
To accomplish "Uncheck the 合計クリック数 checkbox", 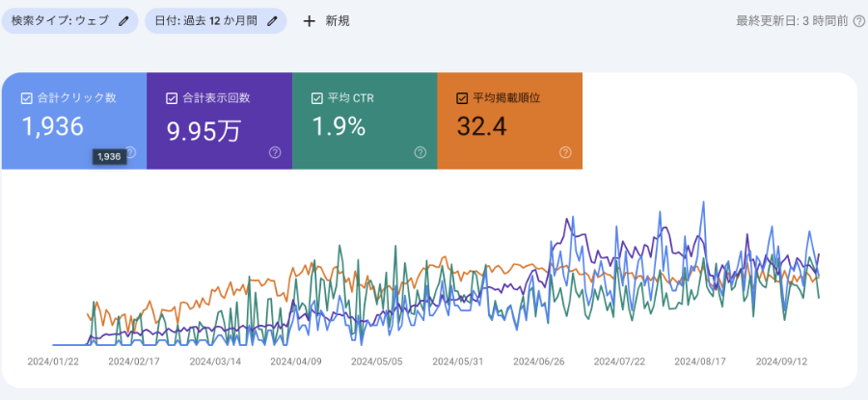I will pyautogui.click(x=26, y=97).
